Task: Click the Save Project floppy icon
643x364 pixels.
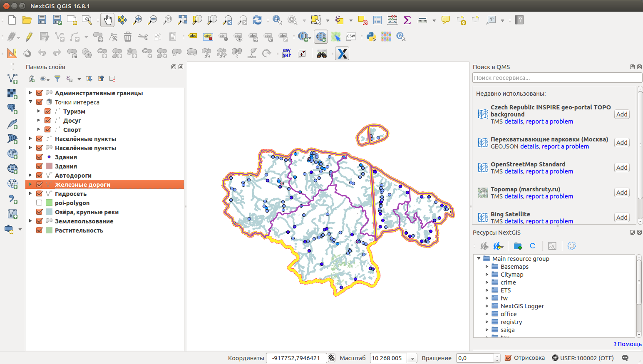Action: [42, 20]
